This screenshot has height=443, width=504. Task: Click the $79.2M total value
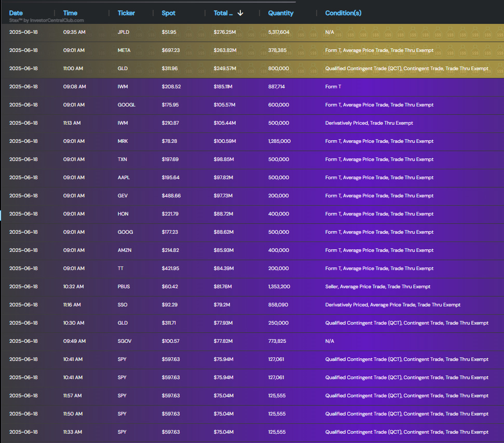(x=222, y=305)
